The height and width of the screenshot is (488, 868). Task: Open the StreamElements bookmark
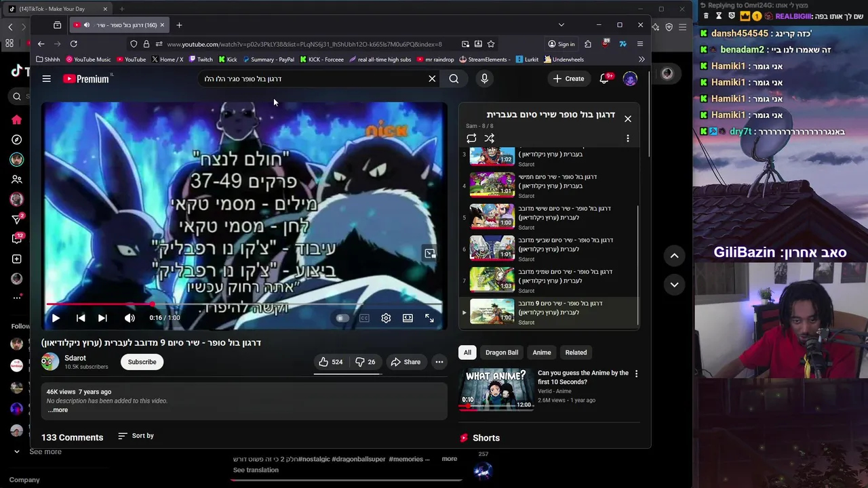coord(484,60)
